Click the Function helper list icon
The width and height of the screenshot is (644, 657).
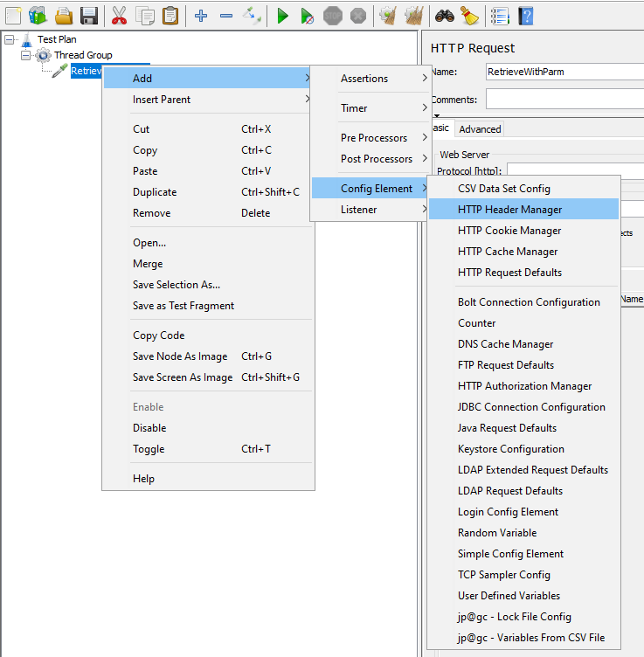499,15
